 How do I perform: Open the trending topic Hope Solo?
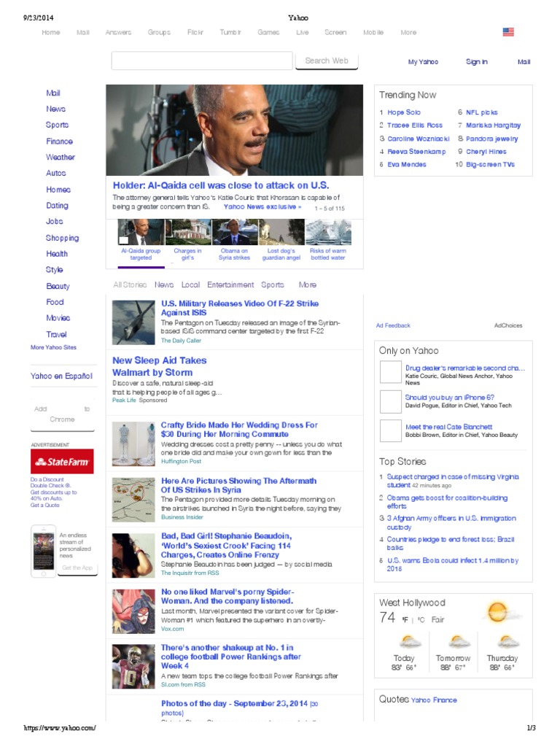tap(404, 112)
